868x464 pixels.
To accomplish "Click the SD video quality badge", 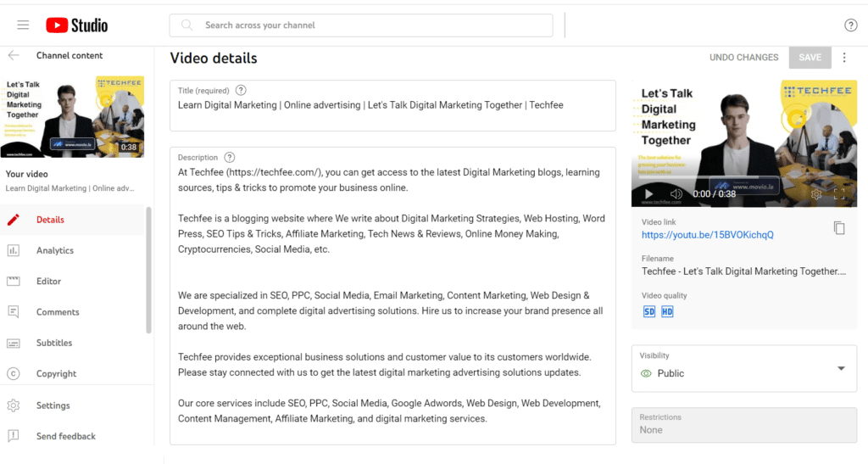I will click(x=649, y=311).
